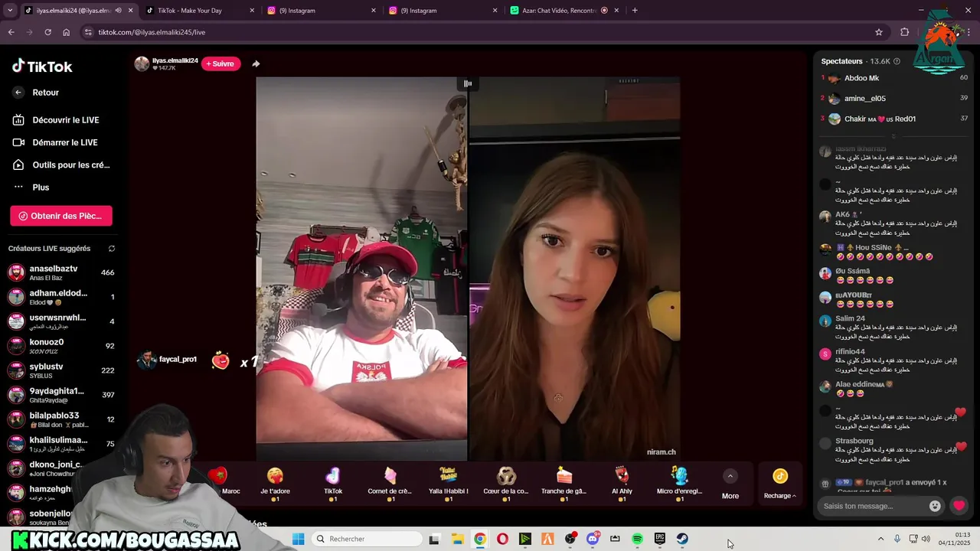The image size is (980, 551).
Task: Open Démarrer le LIVE
Action: click(55, 142)
